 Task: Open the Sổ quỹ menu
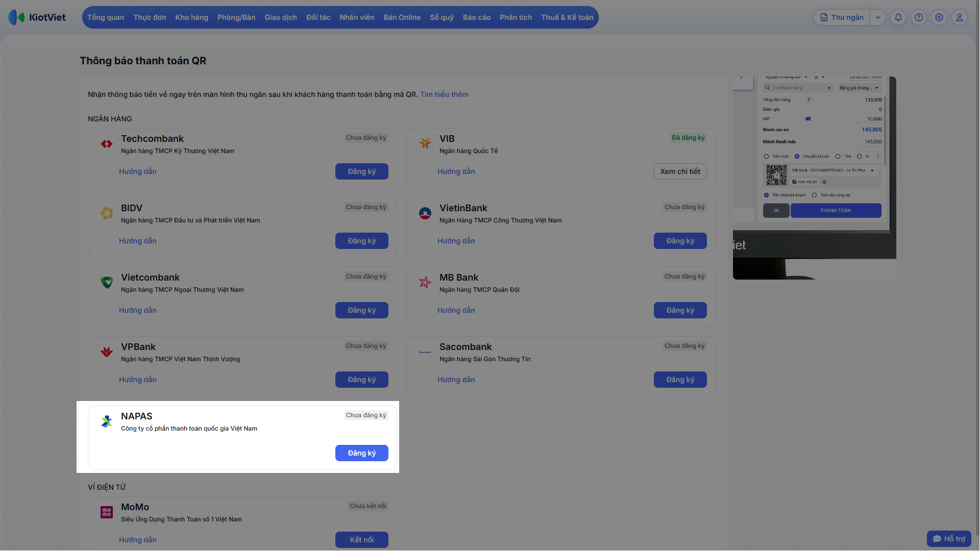(442, 17)
